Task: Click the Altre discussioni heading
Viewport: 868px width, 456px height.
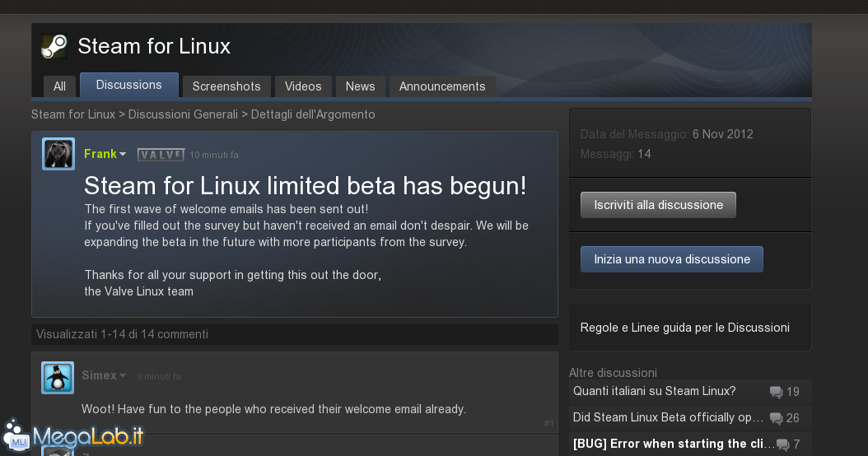Action: [x=613, y=372]
